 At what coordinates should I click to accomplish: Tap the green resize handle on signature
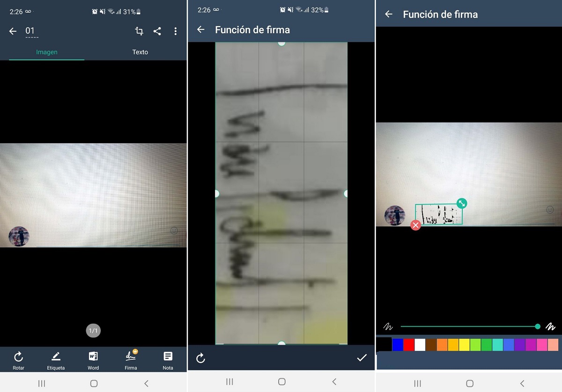tap(462, 203)
